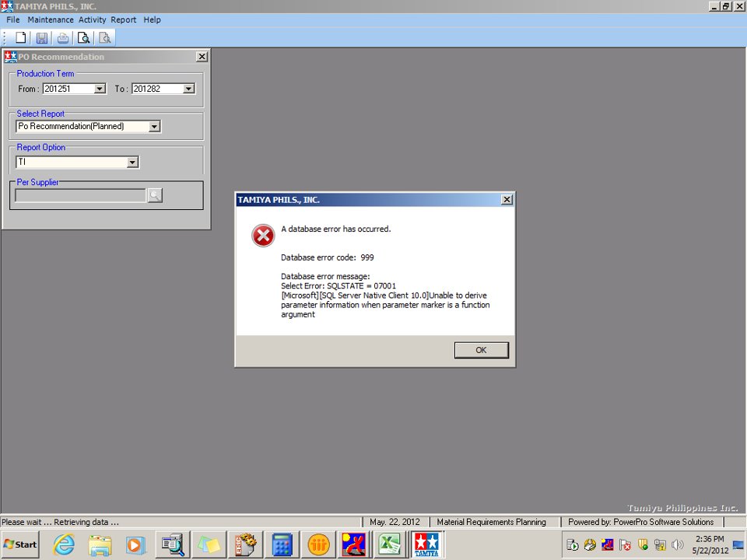Expand the Production Term To dropdown
Image resolution: width=747 pixels, height=560 pixels.
pos(188,89)
